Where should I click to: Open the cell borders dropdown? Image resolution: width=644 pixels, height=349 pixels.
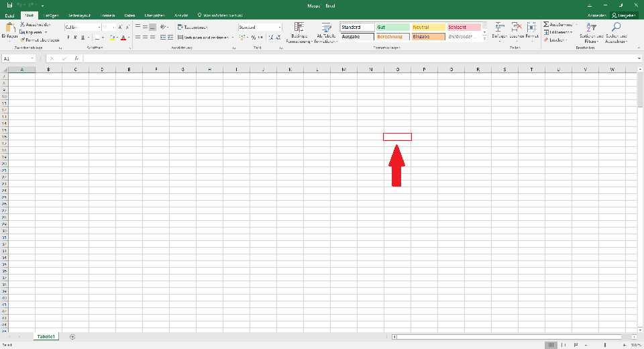coord(103,38)
